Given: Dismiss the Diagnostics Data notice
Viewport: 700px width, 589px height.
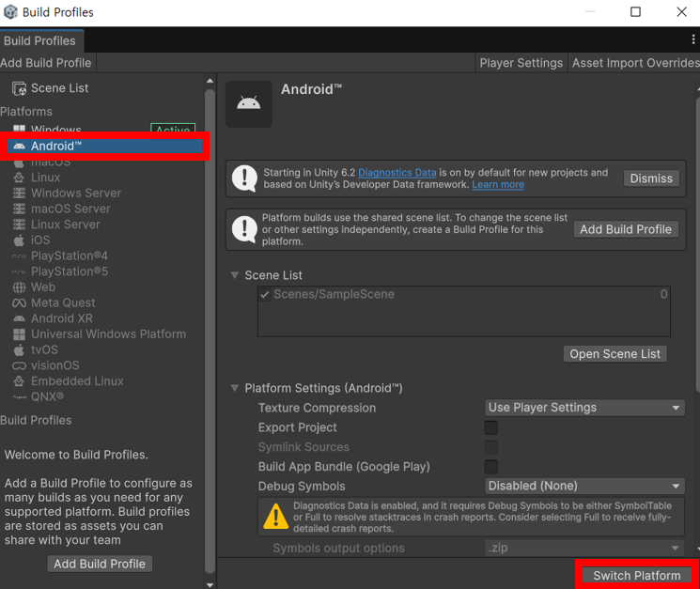Looking at the screenshot, I should 651,178.
